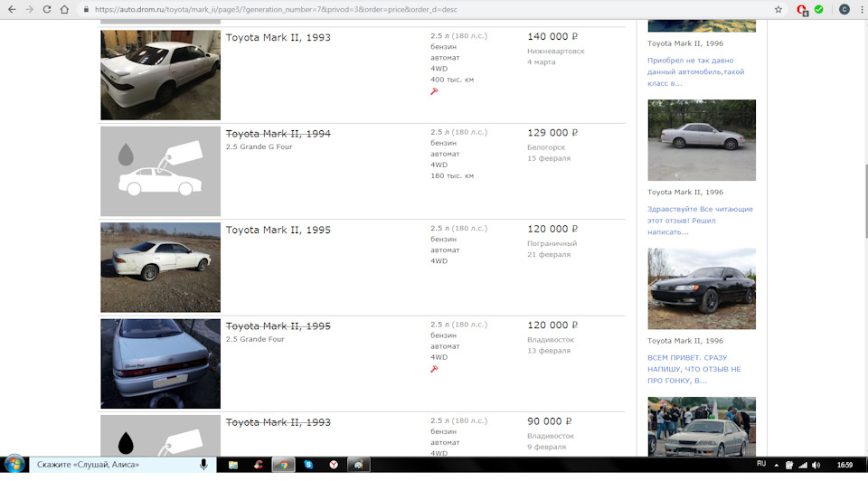
Task: Bookmark this page with the star
Action: click(778, 9)
